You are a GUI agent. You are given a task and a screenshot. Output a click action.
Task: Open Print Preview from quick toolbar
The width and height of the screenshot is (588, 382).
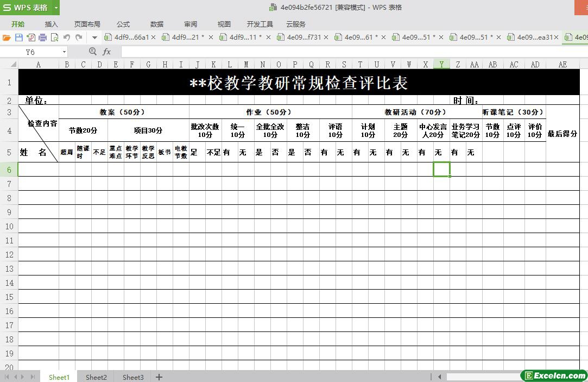click(54, 37)
